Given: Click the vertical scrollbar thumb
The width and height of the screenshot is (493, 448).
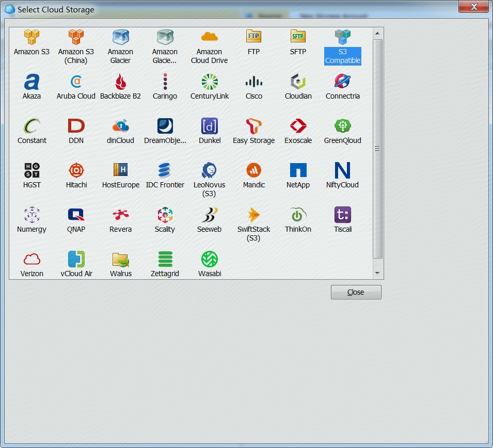Looking at the screenshot, I should (x=377, y=149).
